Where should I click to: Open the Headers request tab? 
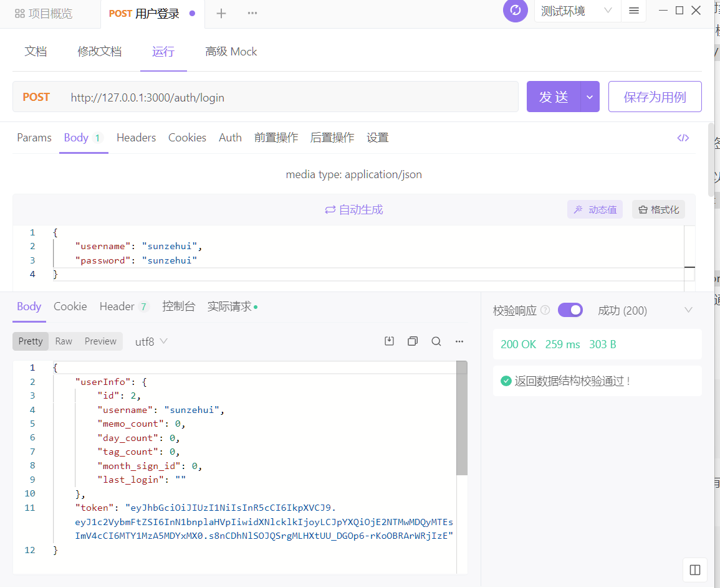pyautogui.click(x=136, y=138)
